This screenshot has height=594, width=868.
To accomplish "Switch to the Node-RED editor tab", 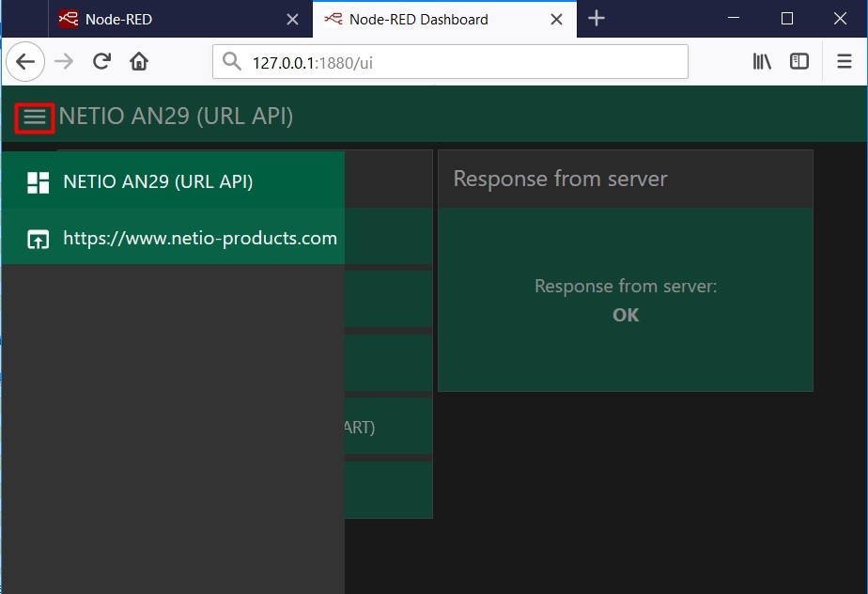I will coord(169,19).
